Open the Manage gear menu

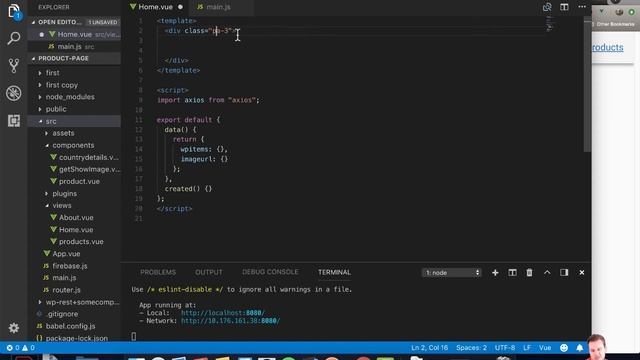(x=13, y=328)
